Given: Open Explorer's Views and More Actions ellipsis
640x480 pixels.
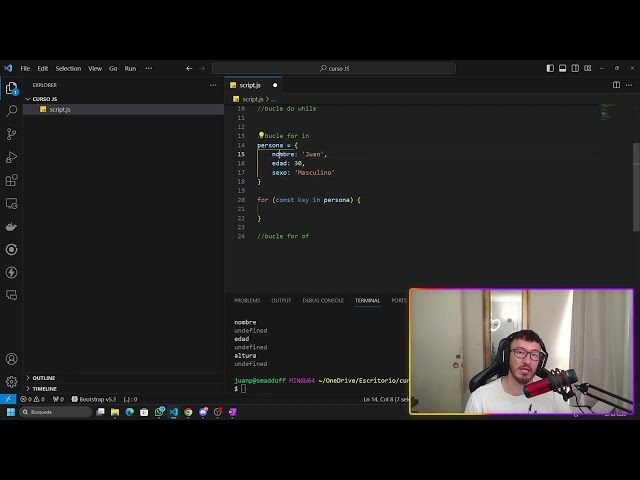Looking at the screenshot, I should (213, 85).
